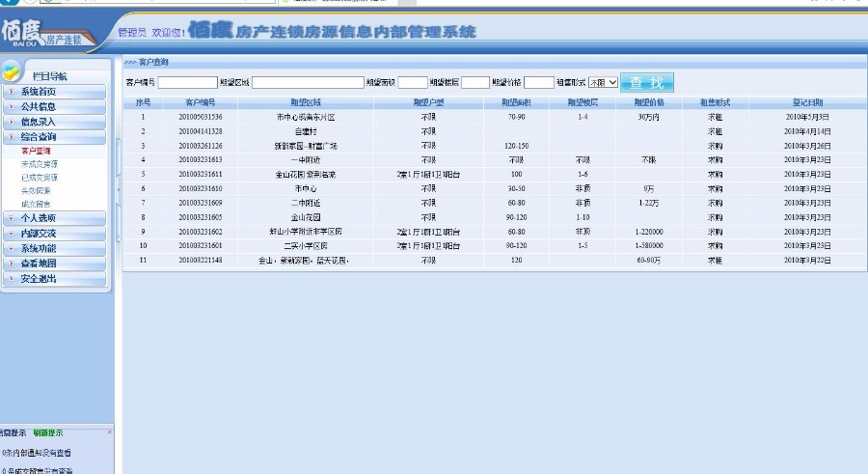Expand the 信息录入 menu section
This screenshot has width=868, height=474.
[x=54, y=122]
